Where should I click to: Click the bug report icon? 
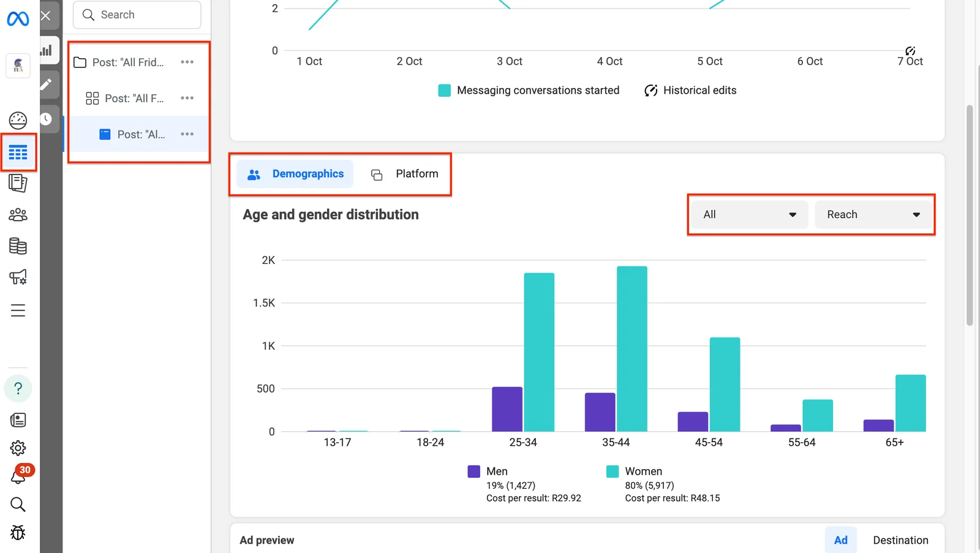coord(18,533)
